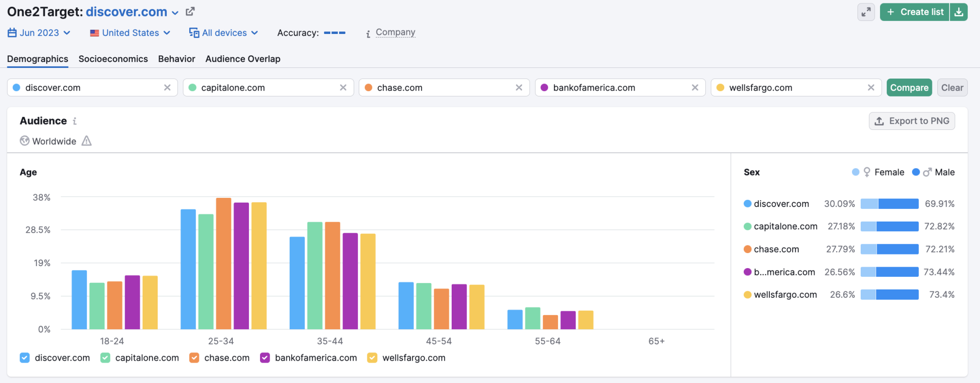
Task: Click the chase.com sex ratio bar
Action: coord(889,249)
